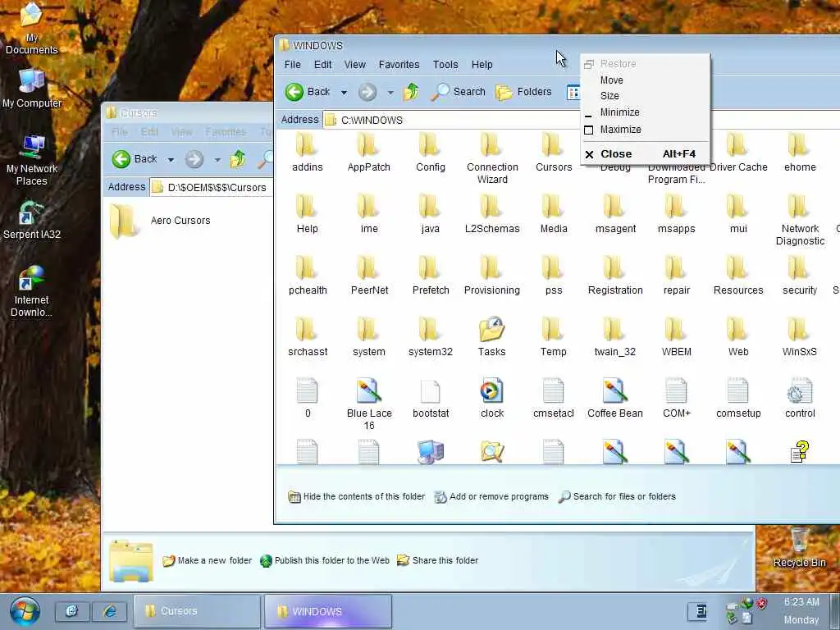Toggle the Folders pane button
840x630 pixels.
(x=523, y=92)
